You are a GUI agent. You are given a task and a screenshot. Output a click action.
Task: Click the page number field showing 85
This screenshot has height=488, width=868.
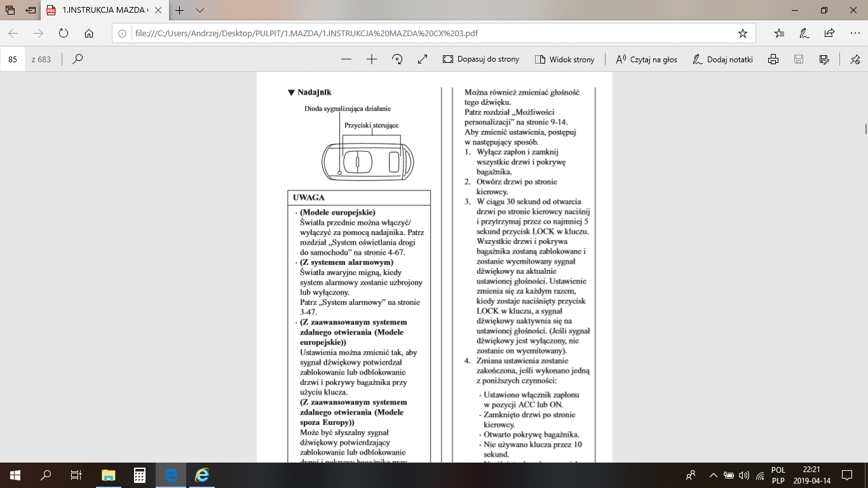(x=13, y=59)
